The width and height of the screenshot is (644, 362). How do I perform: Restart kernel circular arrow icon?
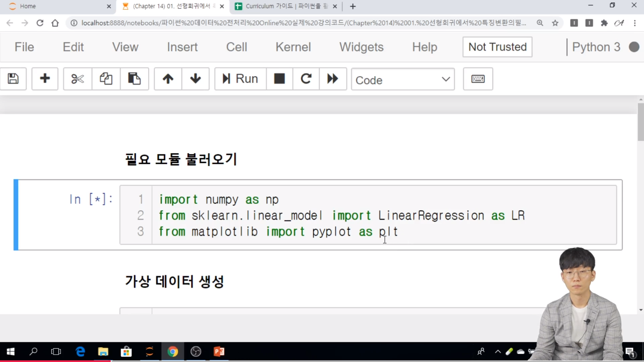(x=306, y=79)
